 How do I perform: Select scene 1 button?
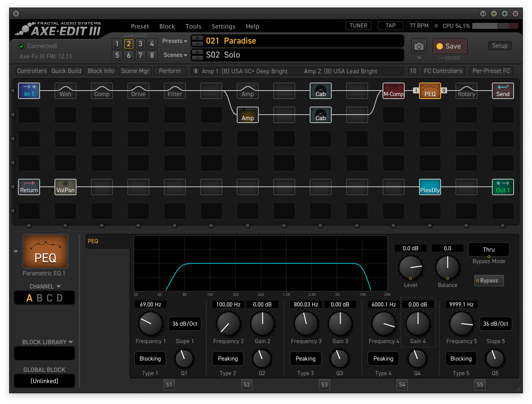(117, 44)
